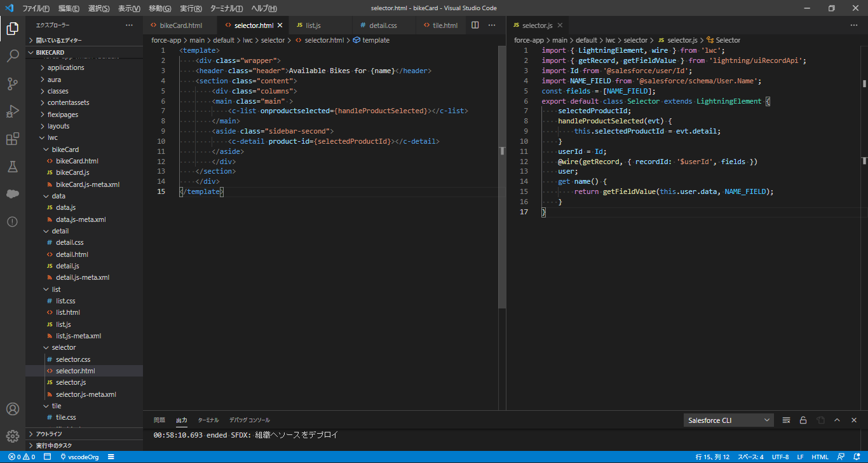
Task: Switch to the list.js editor tab
Action: 313,25
